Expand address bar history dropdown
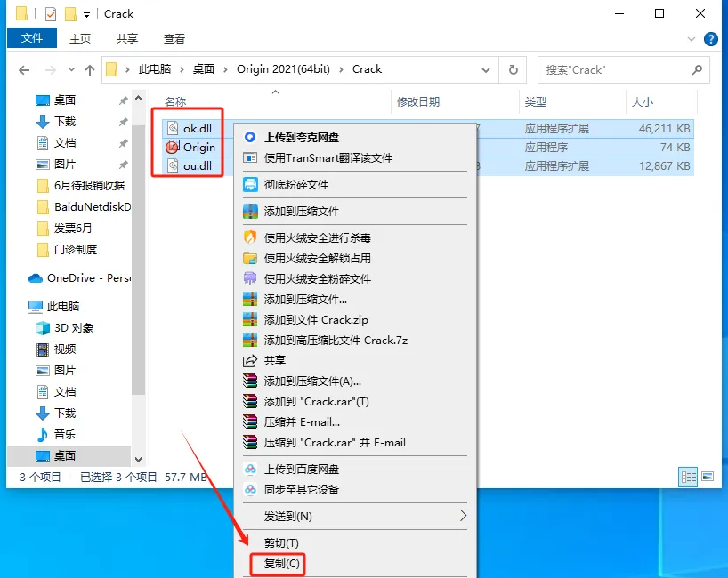The image size is (728, 578). click(x=486, y=70)
